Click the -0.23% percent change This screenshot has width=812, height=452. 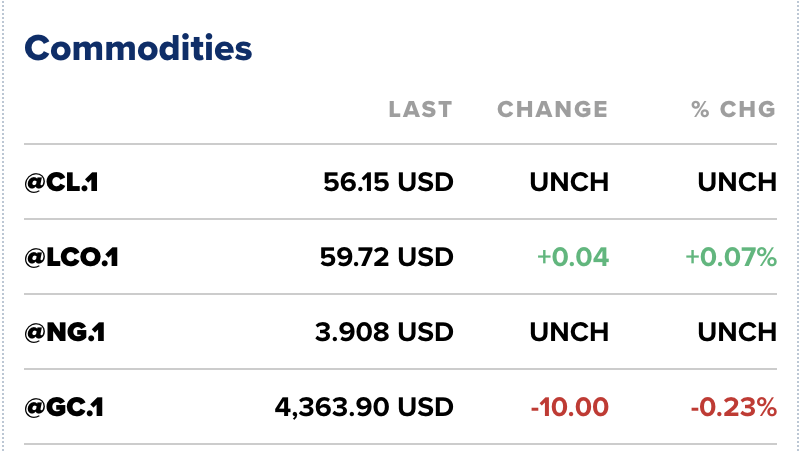point(733,407)
